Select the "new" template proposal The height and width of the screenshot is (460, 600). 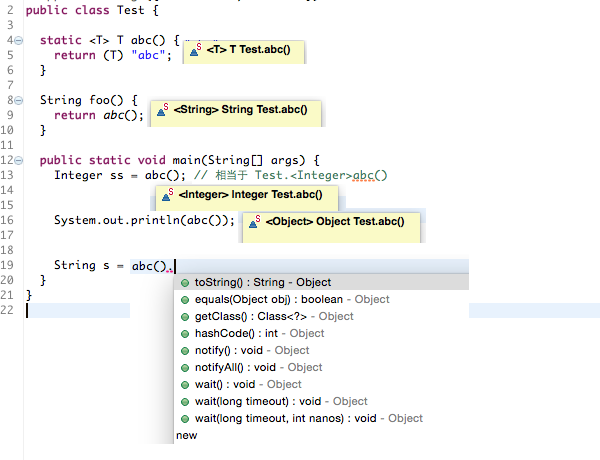187,436
